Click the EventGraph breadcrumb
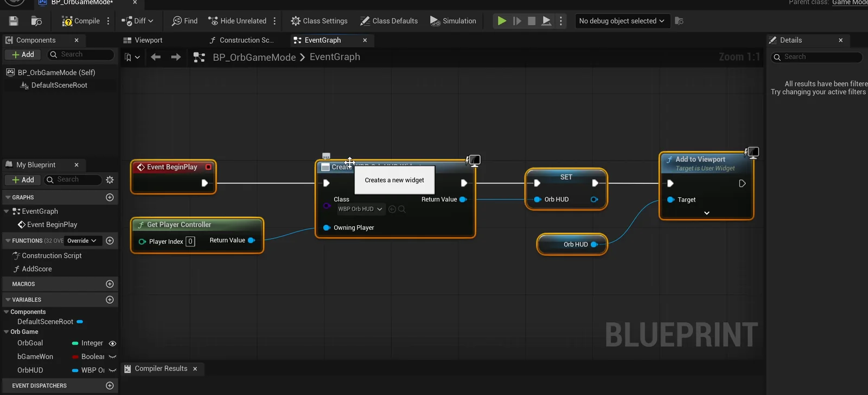 (335, 57)
